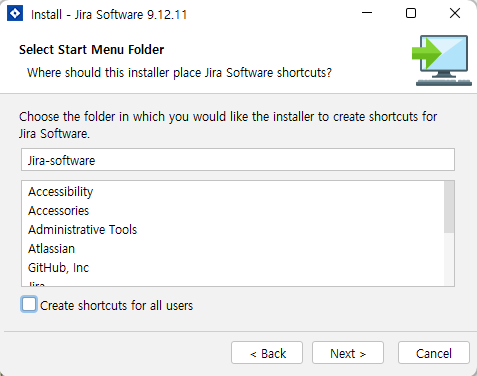This screenshot has height=376, width=477.
Task: Cancel the Jira Software installation
Action: 434,353
